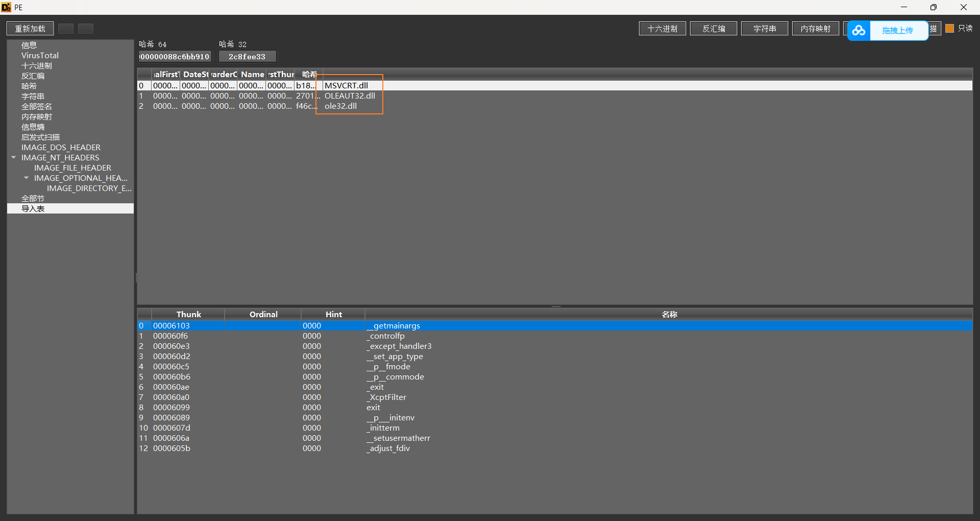This screenshot has height=521, width=980.
Task: Select 十六进制 in the sidebar tree
Action: click(x=37, y=65)
